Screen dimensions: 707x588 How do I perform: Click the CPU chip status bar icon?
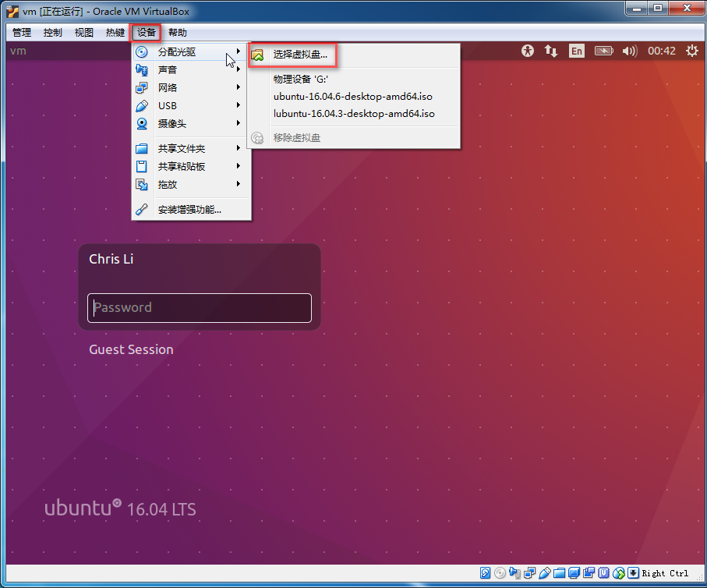(604, 573)
